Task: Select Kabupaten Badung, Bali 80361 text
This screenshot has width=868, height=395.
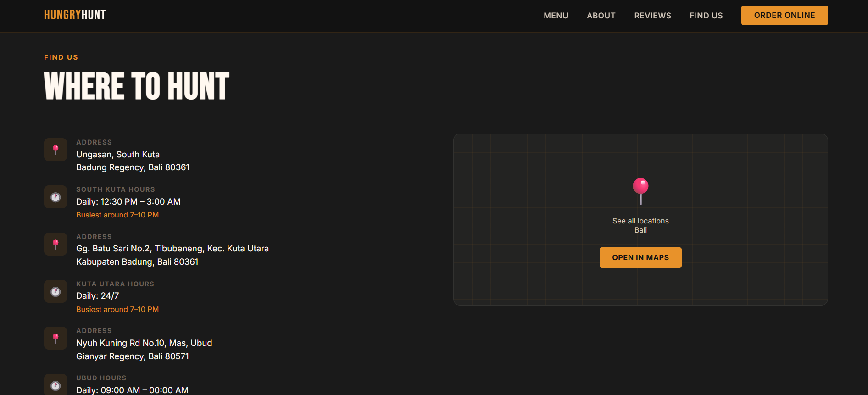Action: pos(137,262)
